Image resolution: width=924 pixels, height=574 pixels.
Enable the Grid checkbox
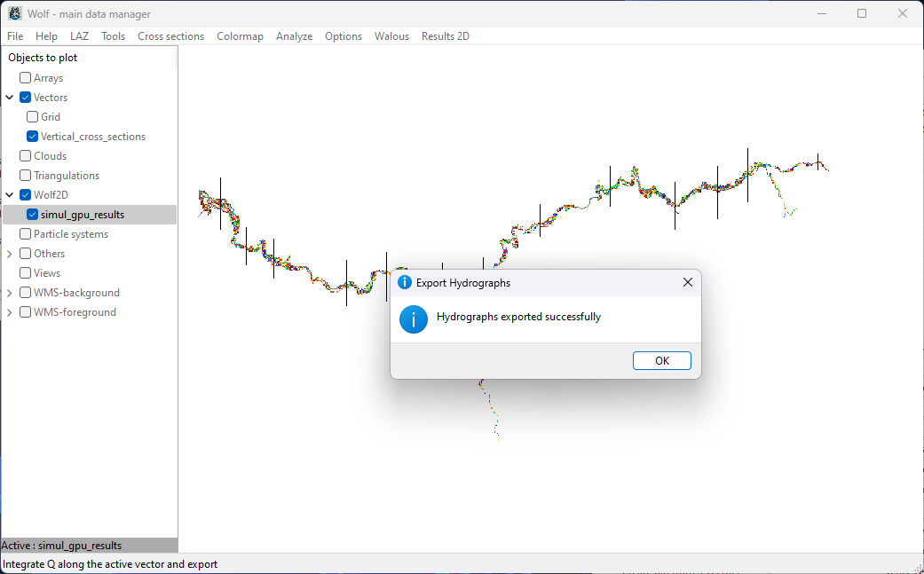point(33,117)
